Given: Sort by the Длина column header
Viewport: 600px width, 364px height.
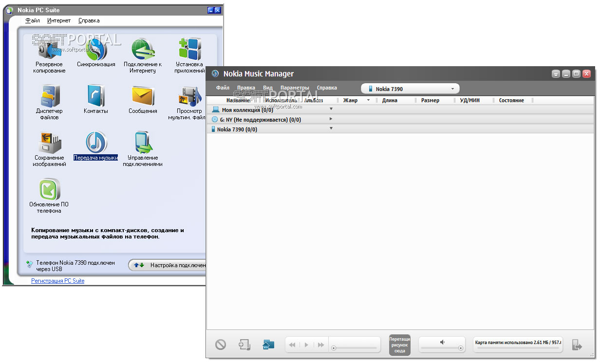Looking at the screenshot, I should pyautogui.click(x=390, y=100).
